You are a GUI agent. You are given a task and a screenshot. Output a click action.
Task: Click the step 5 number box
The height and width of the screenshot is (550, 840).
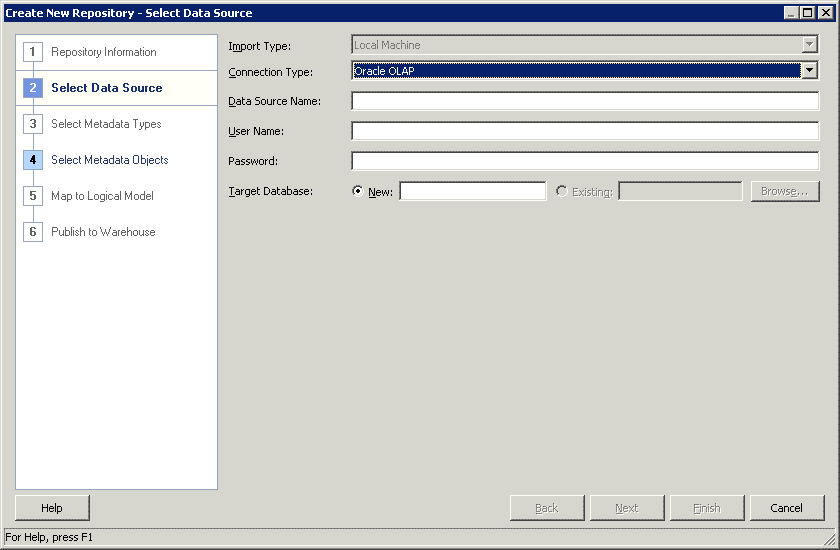coord(33,196)
